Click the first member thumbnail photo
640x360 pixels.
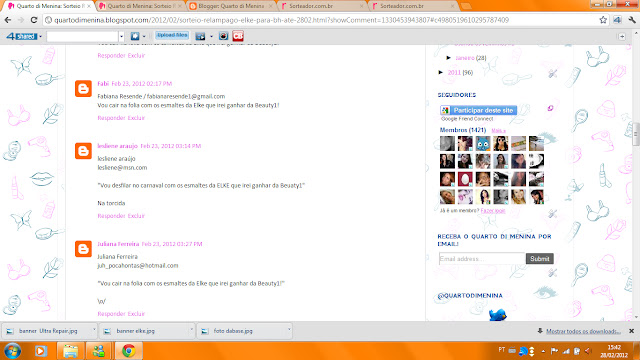(x=447, y=144)
